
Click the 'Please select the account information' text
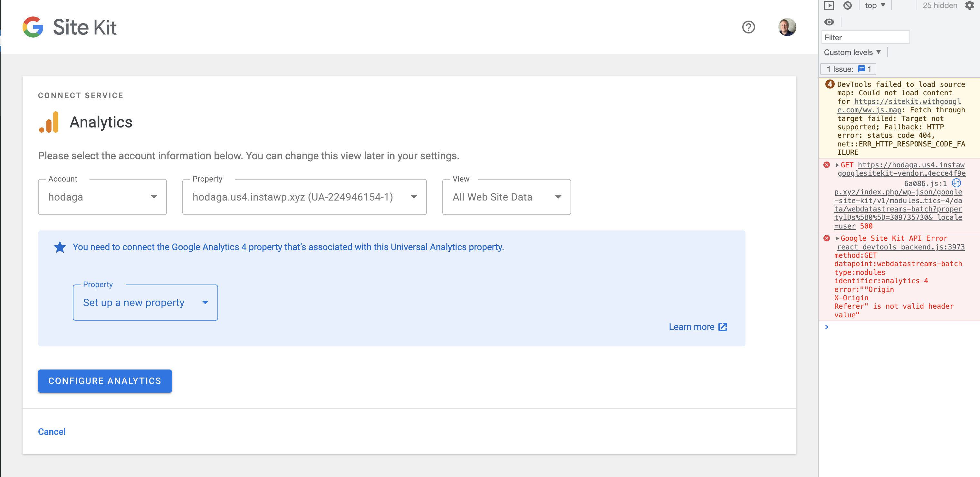coord(248,156)
